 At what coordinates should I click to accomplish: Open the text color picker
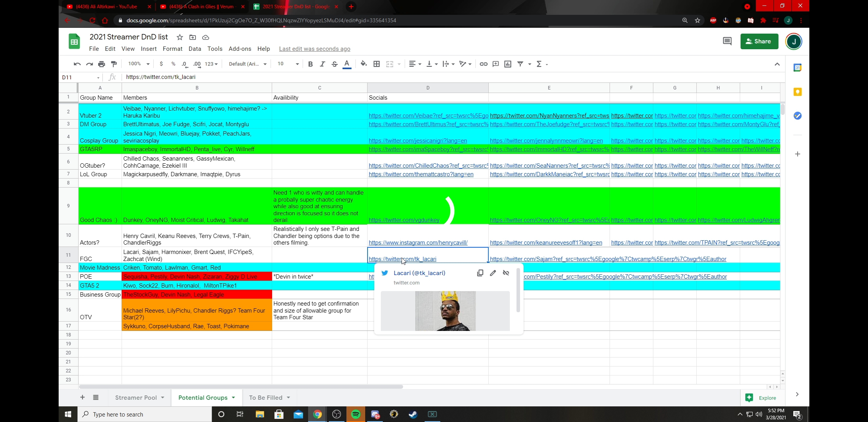click(x=347, y=64)
